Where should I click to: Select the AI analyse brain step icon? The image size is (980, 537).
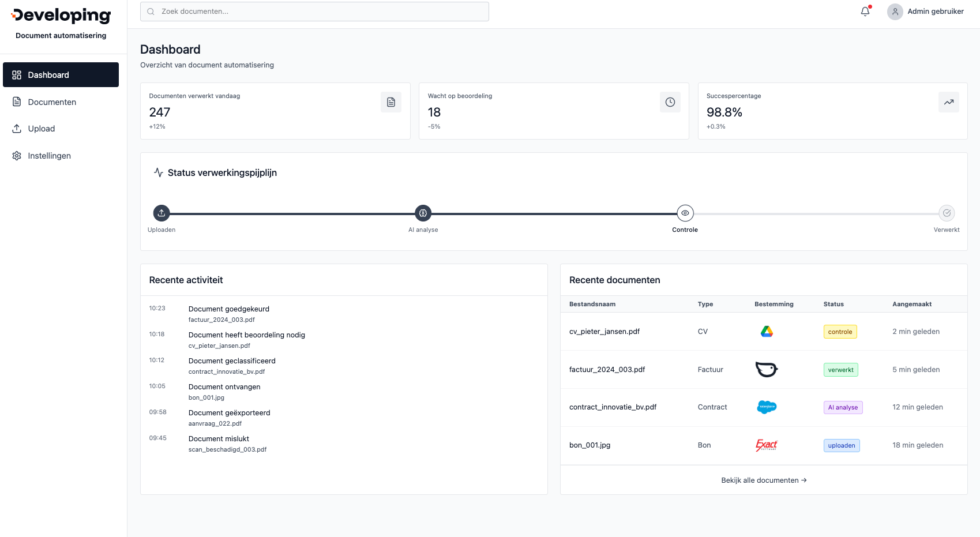click(423, 213)
